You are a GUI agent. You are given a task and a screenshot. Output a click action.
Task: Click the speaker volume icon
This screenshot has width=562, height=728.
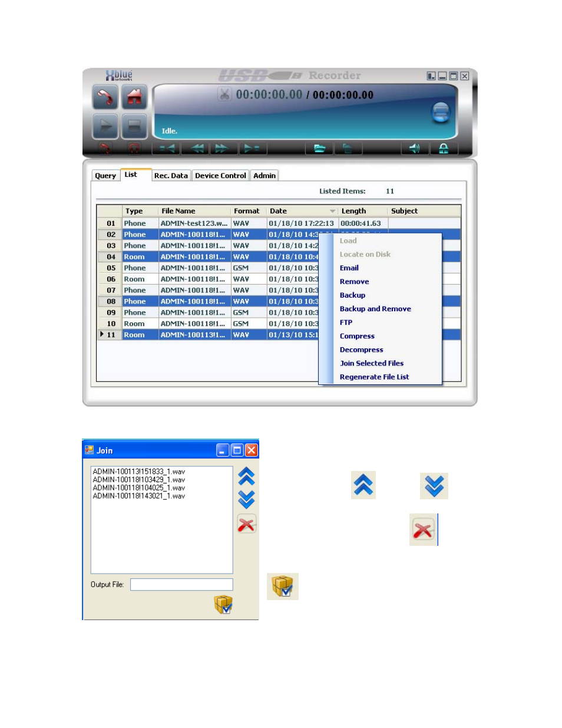coord(415,148)
